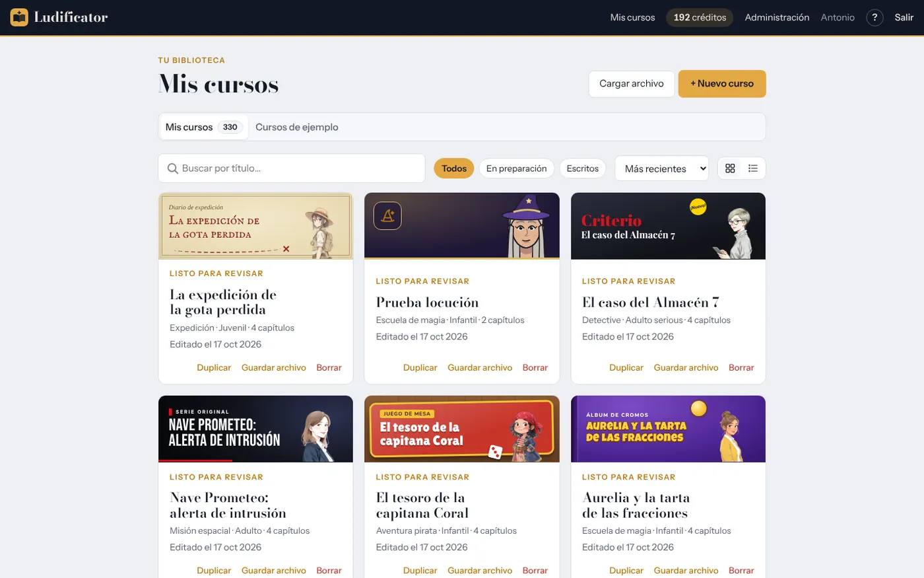Delete El caso del Almacén 7 course
Image resolution: width=924 pixels, height=578 pixels.
pyautogui.click(x=741, y=367)
